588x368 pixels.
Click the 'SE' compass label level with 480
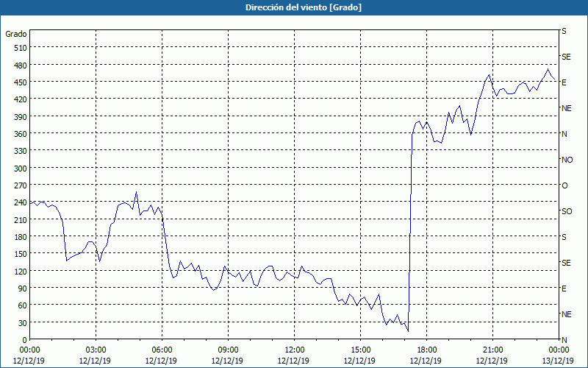(566, 57)
